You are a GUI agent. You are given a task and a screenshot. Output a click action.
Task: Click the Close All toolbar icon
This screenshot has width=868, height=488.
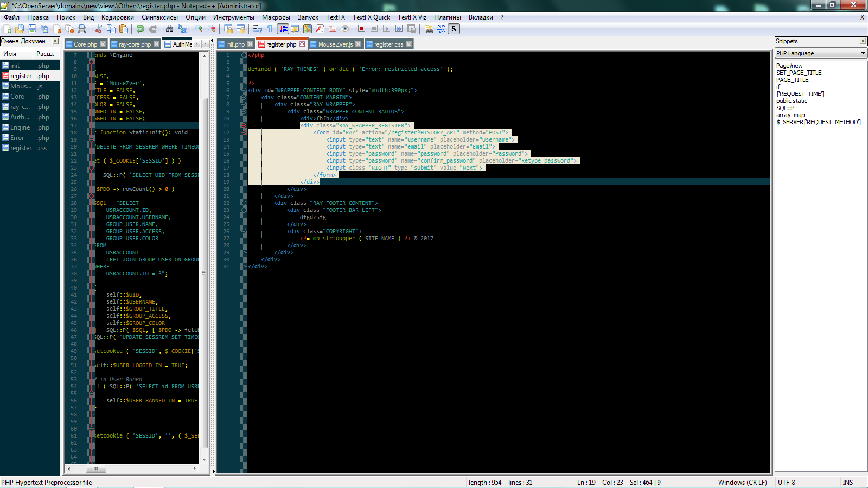pyautogui.click(x=69, y=29)
